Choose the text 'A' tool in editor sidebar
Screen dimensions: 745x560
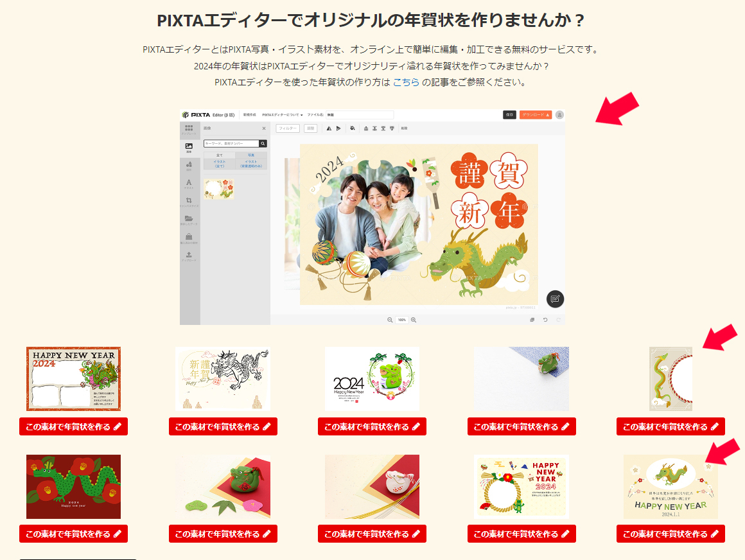click(x=189, y=183)
